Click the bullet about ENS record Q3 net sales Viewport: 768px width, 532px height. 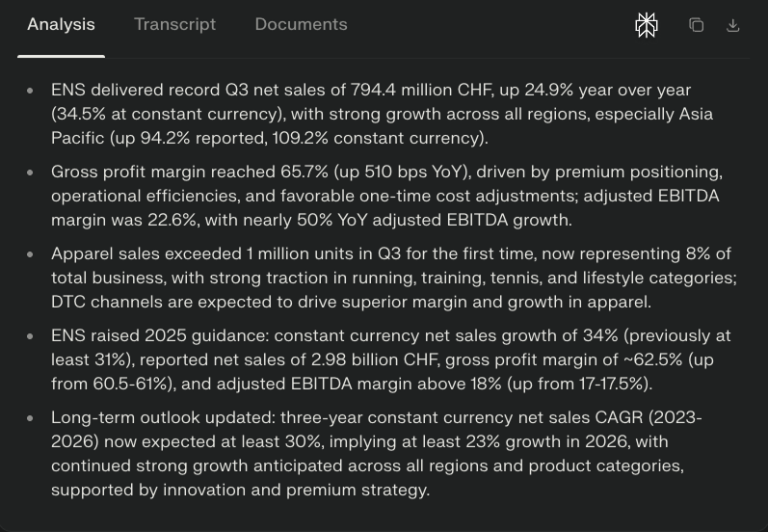371,90
